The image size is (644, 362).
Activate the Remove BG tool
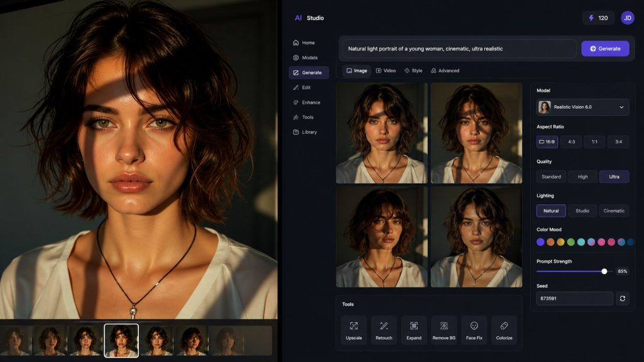tap(444, 330)
